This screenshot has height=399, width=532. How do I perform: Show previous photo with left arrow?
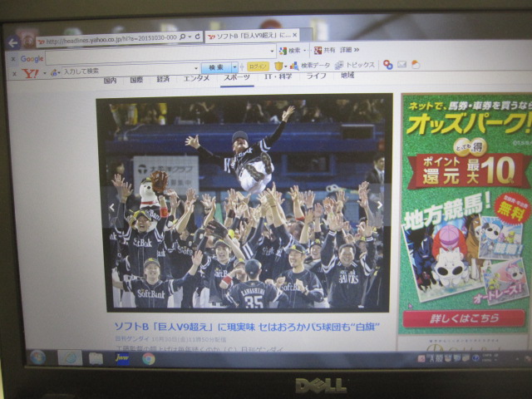pos(112,206)
